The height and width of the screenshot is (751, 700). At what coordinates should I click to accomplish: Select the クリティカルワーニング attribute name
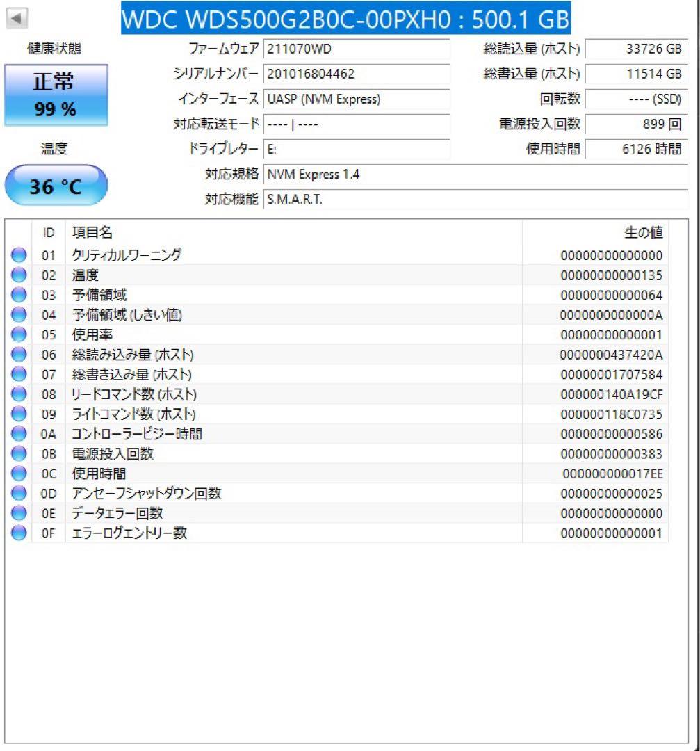coord(127,255)
